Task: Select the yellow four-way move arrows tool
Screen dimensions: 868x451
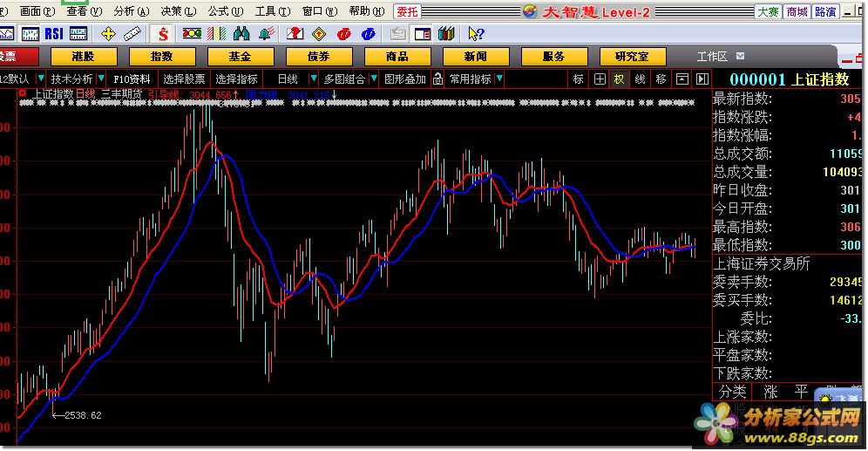Action: (108, 34)
